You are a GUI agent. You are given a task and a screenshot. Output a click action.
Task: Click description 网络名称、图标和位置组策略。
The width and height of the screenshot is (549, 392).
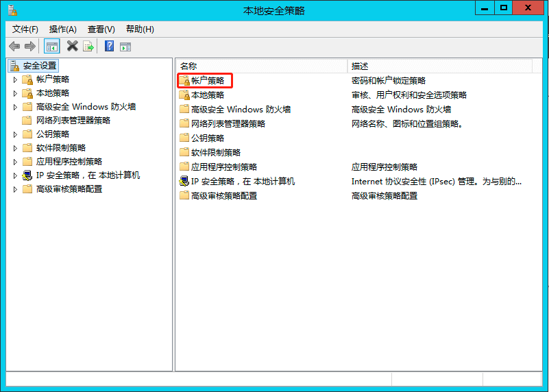coord(408,124)
